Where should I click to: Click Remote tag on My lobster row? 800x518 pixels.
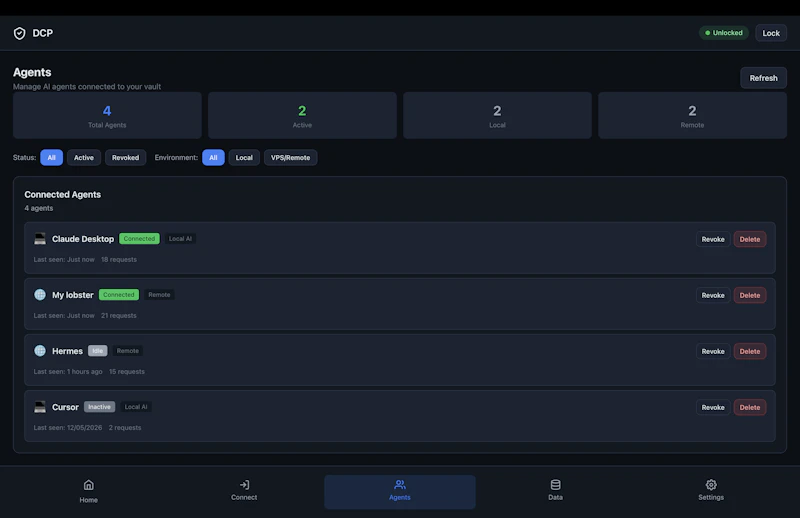pos(159,294)
